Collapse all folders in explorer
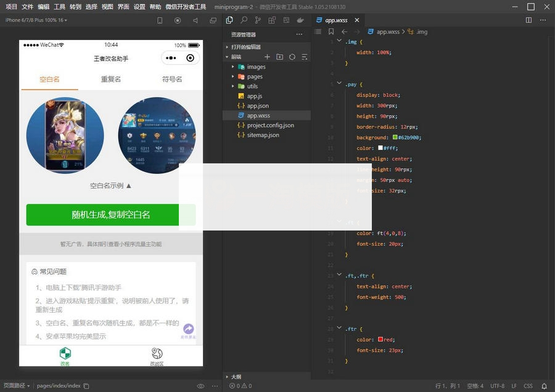 click(x=304, y=57)
